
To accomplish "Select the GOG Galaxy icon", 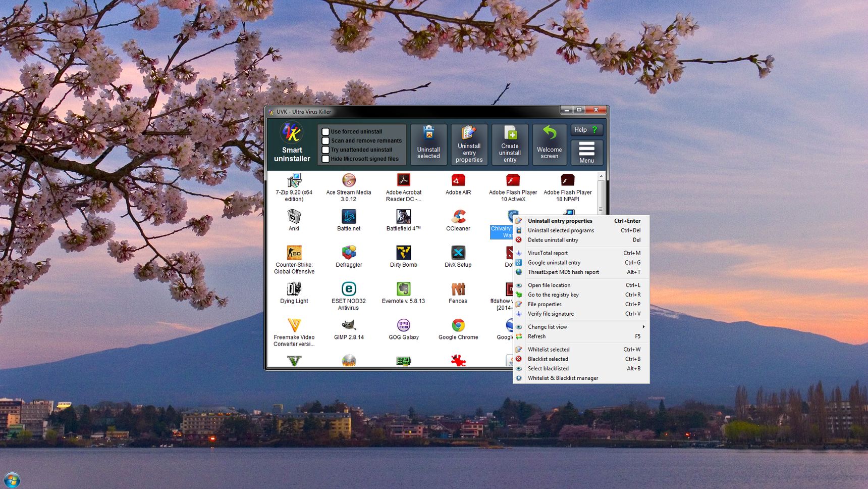I will pyautogui.click(x=404, y=325).
